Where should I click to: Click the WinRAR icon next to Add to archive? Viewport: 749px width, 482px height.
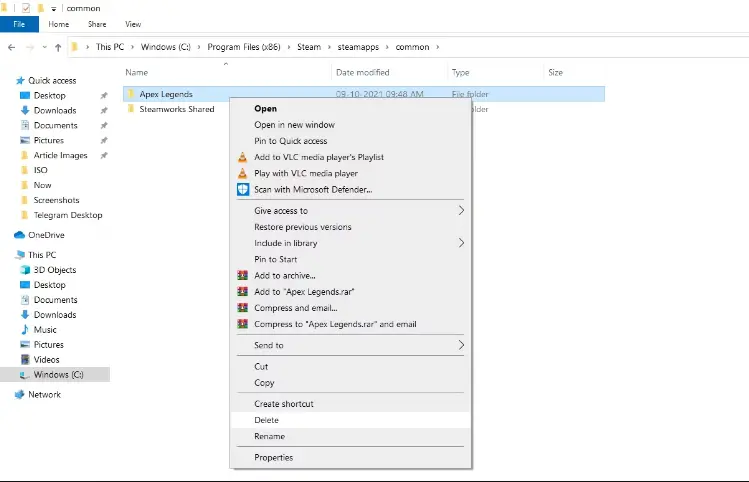pyautogui.click(x=242, y=275)
